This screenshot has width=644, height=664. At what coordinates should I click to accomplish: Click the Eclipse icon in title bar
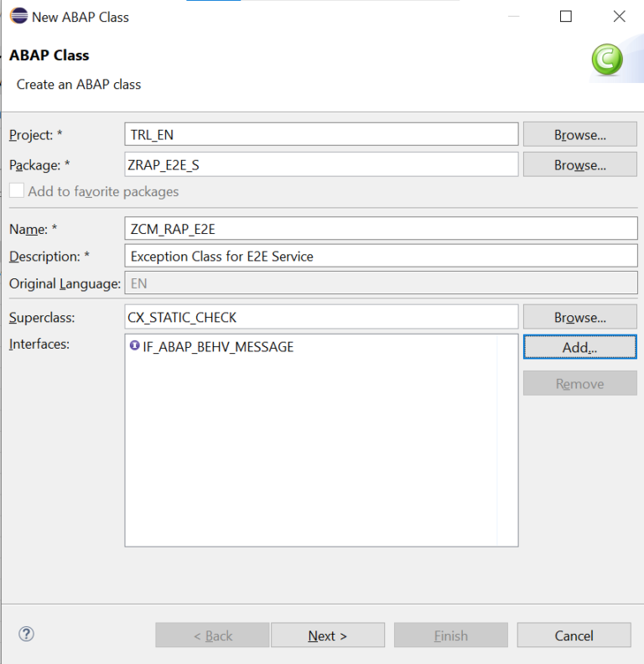[x=18, y=16]
